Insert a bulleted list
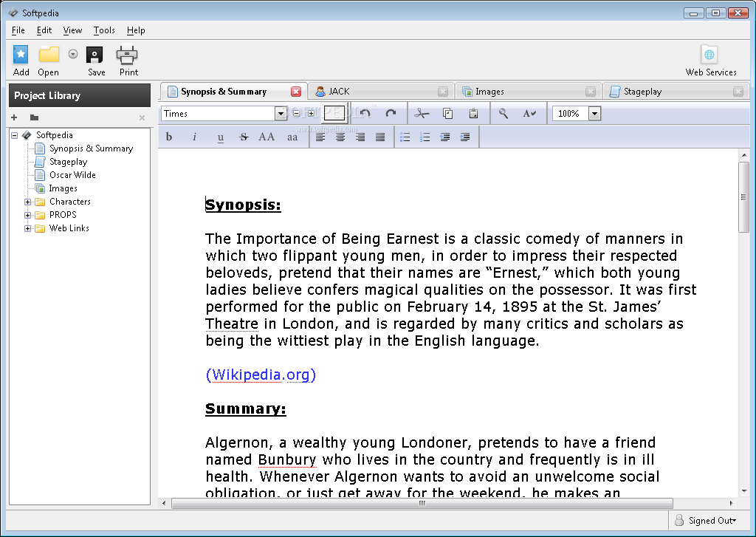The width and height of the screenshot is (756, 537). pos(405,137)
